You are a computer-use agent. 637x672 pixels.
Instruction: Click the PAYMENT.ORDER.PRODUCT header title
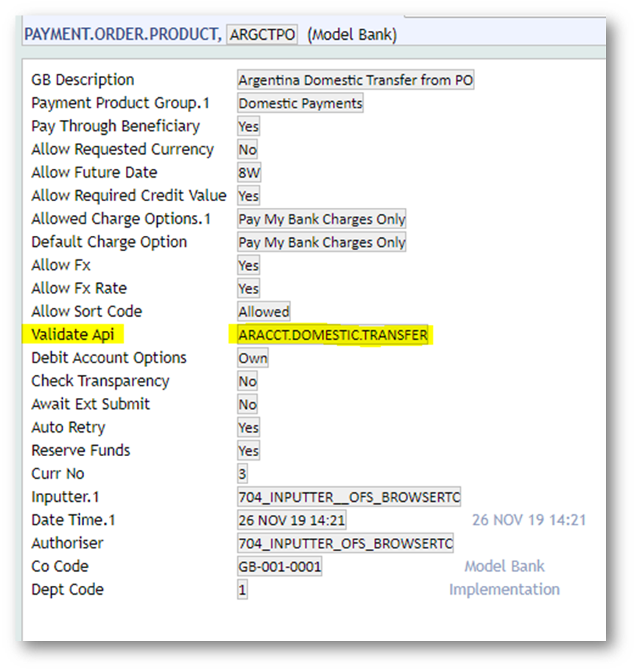point(122,35)
